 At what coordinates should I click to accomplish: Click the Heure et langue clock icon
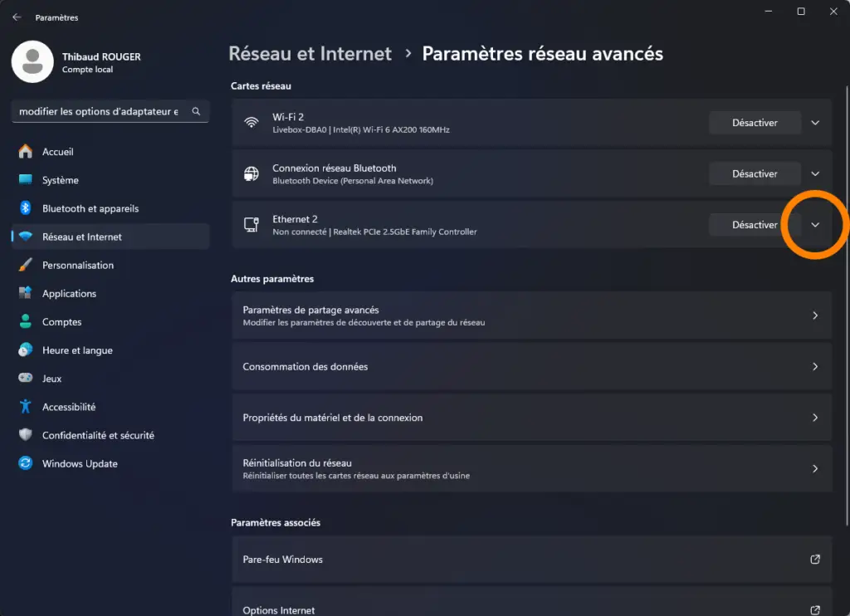[x=26, y=350]
